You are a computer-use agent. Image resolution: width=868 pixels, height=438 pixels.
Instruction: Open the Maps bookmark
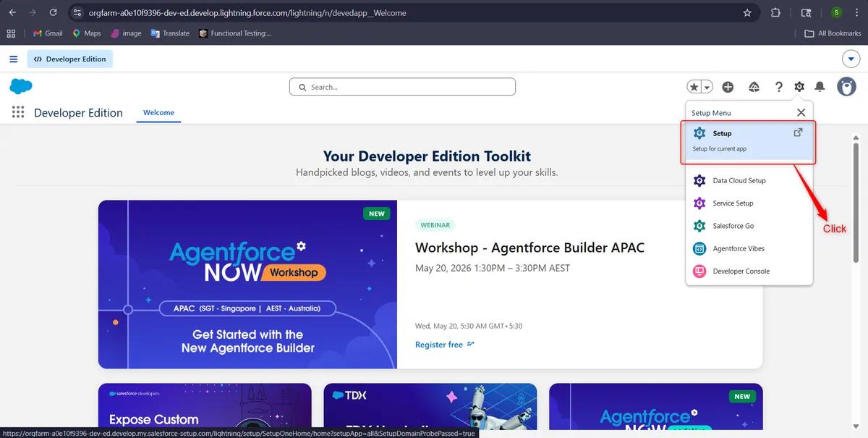click(86, 33)
